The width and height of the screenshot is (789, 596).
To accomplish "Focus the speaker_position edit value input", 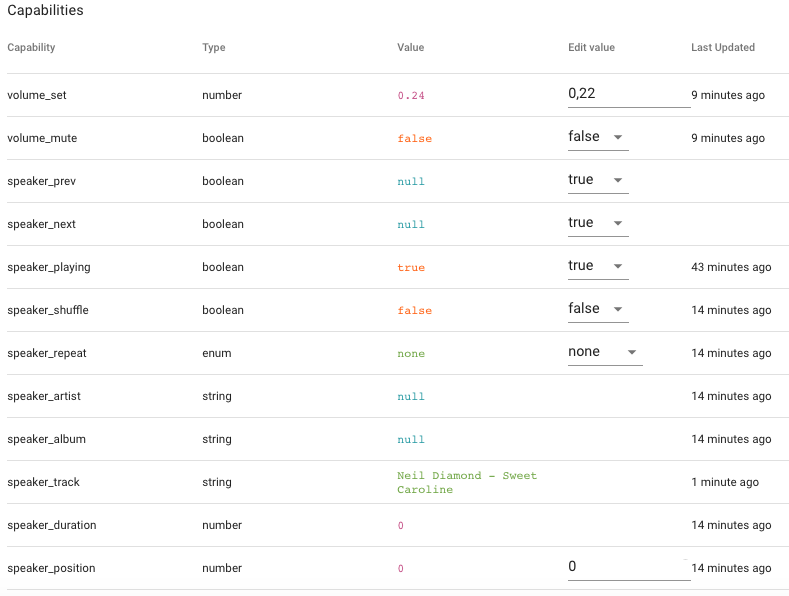I will pos(628,567).
